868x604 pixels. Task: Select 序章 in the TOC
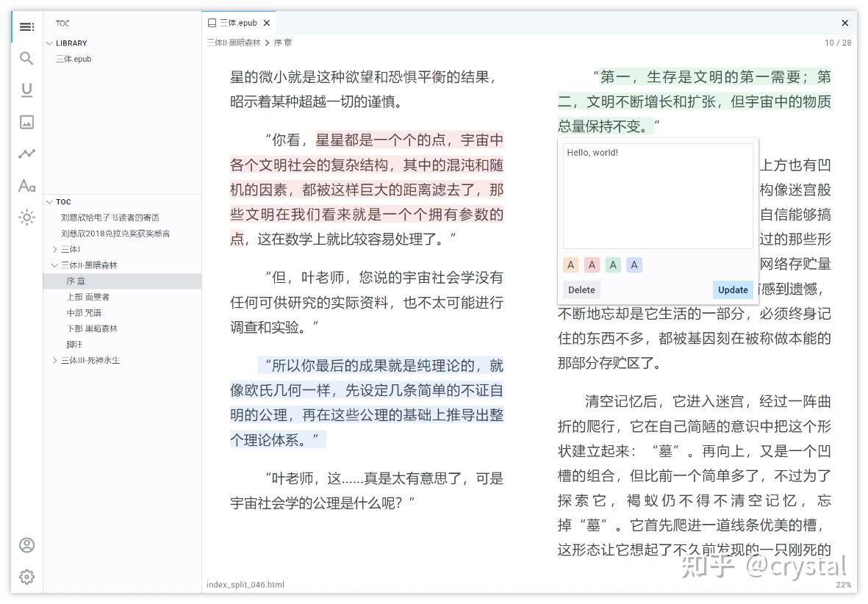point(122,281)
